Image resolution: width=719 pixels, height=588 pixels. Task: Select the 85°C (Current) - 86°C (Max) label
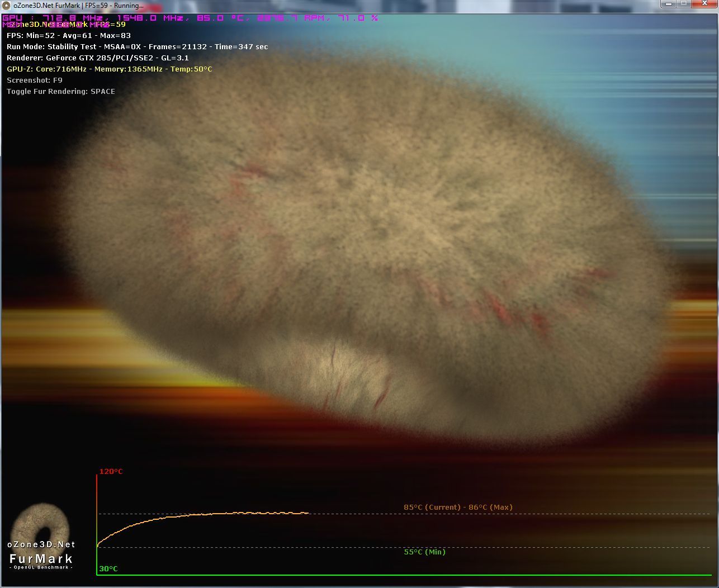coord(458,507)
